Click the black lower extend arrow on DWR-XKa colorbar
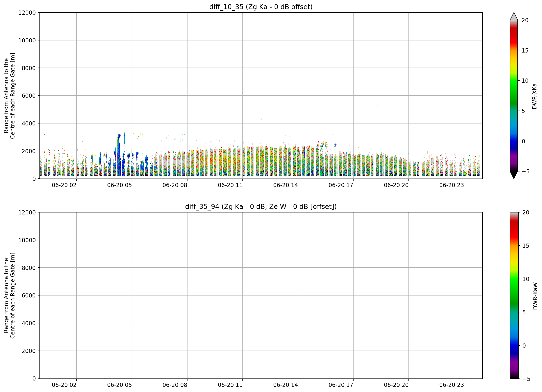 [514, 175]
